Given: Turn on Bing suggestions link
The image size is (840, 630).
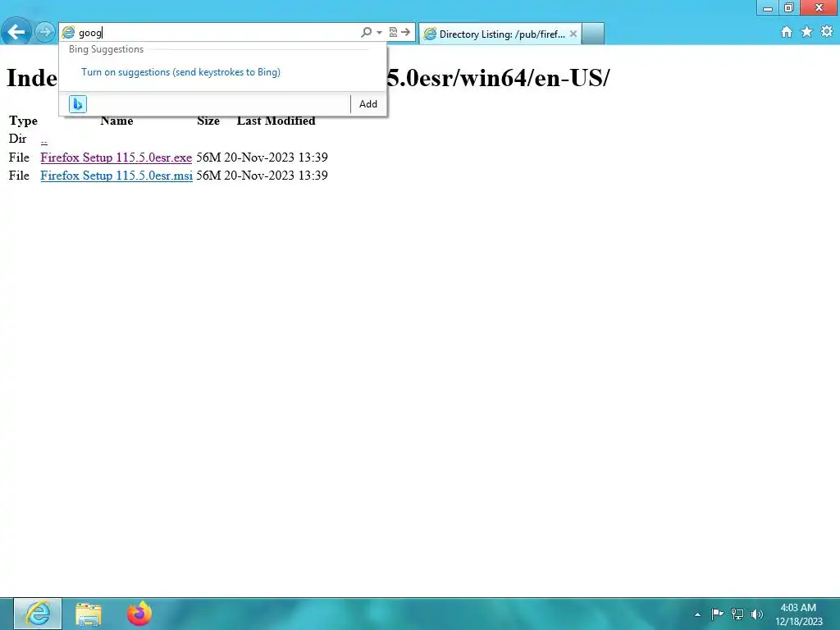Looking at the screenshot, I should point(180,72).
